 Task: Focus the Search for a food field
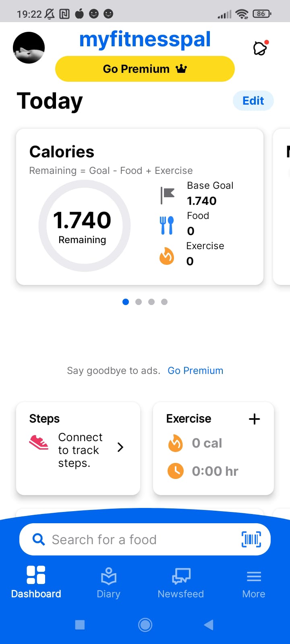(x=137, y=539)
